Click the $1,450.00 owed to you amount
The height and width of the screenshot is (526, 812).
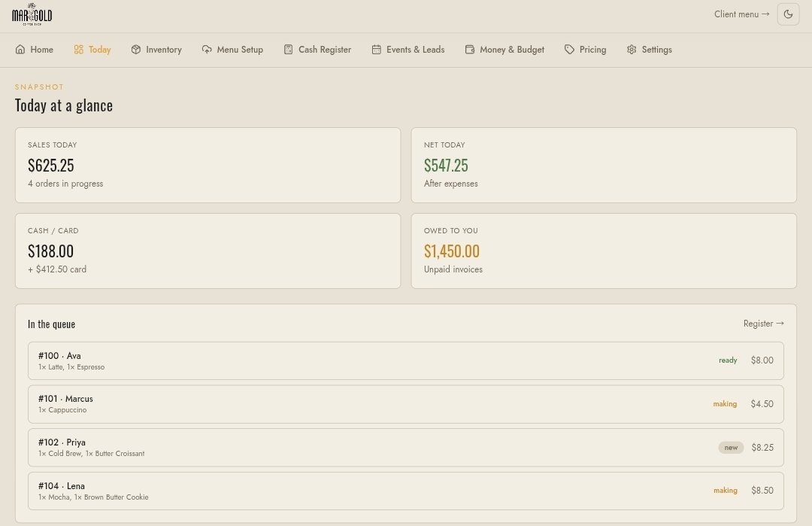coord(452,251)
